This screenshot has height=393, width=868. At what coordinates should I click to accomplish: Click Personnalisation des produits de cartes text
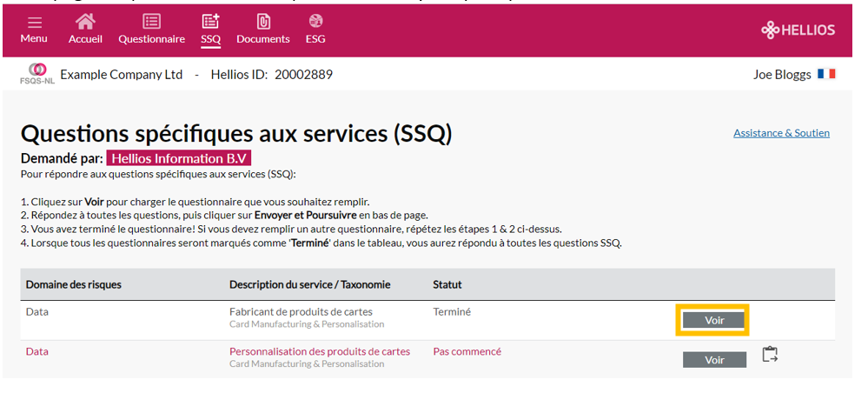320,351
